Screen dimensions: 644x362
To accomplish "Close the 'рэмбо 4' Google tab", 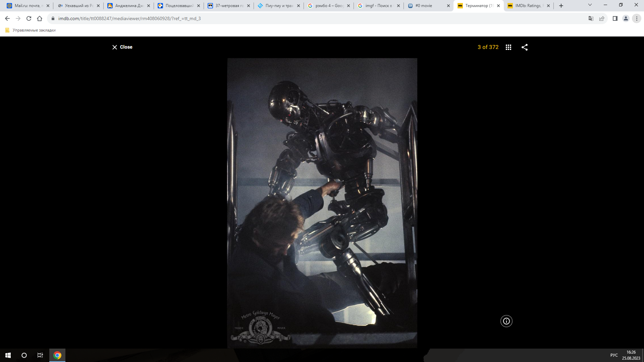I will (x=348, y=6).
